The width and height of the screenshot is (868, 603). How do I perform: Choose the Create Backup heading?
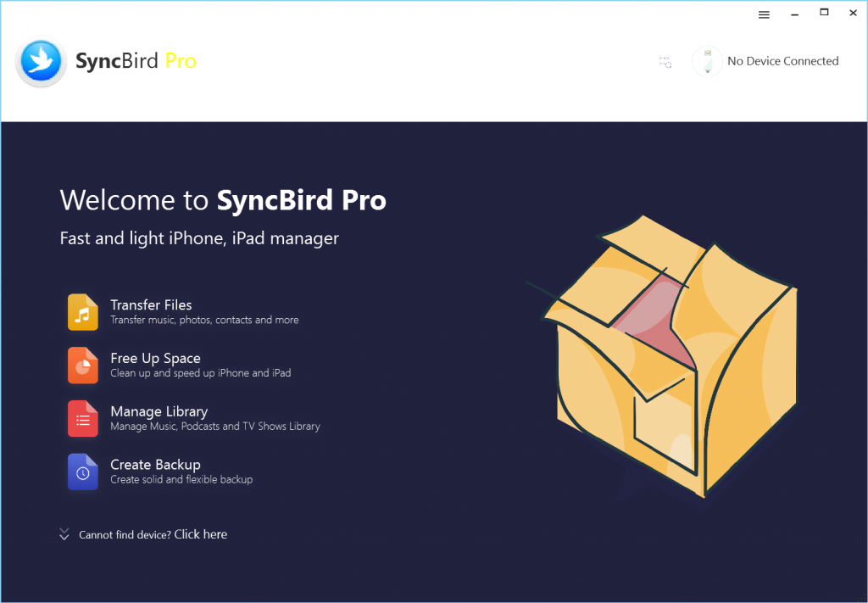(x=156, y=465)
